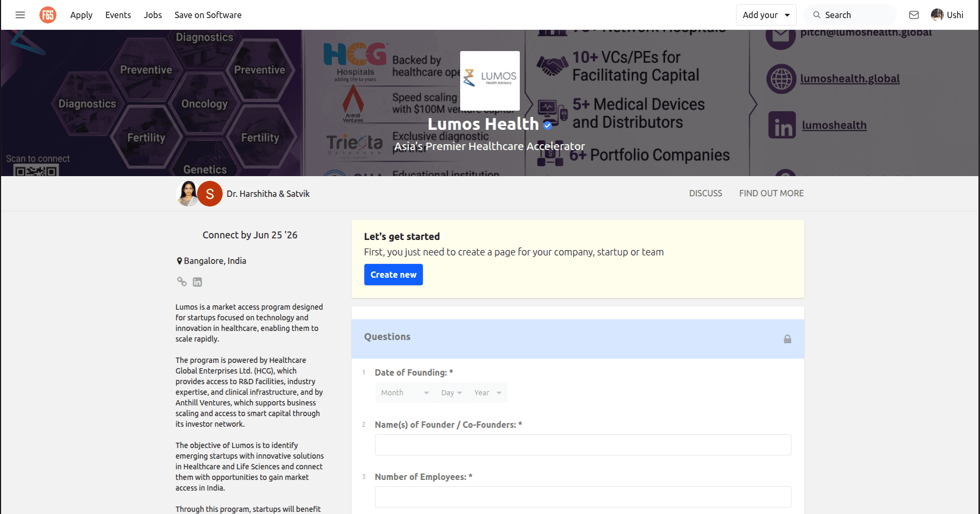
Task: Open the messages envelope icon
Action: pos(914,15)
